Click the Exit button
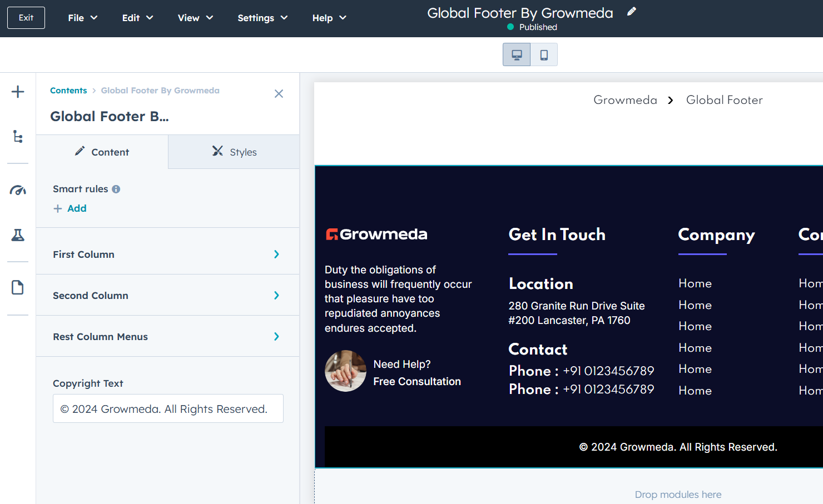 (26, 18)
